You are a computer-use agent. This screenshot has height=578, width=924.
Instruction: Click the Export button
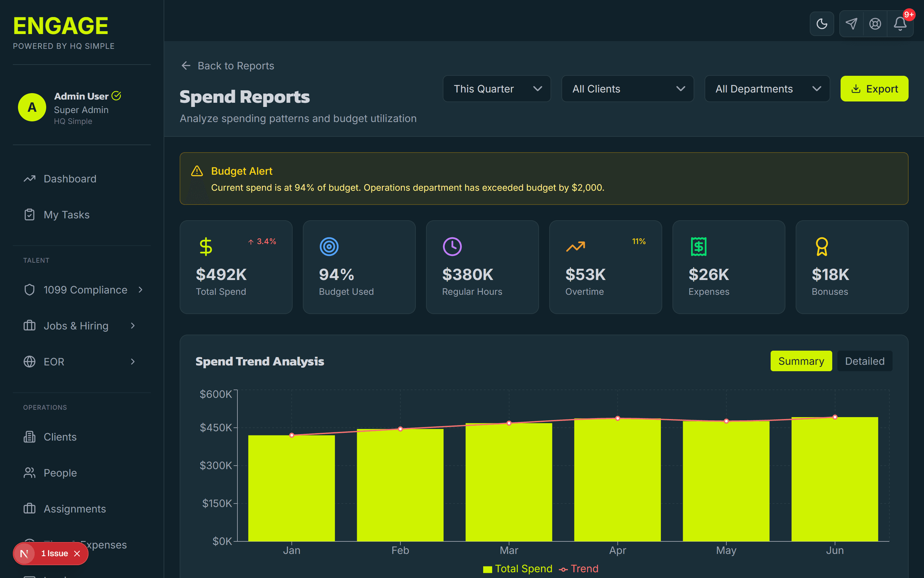tap(874, 89)
